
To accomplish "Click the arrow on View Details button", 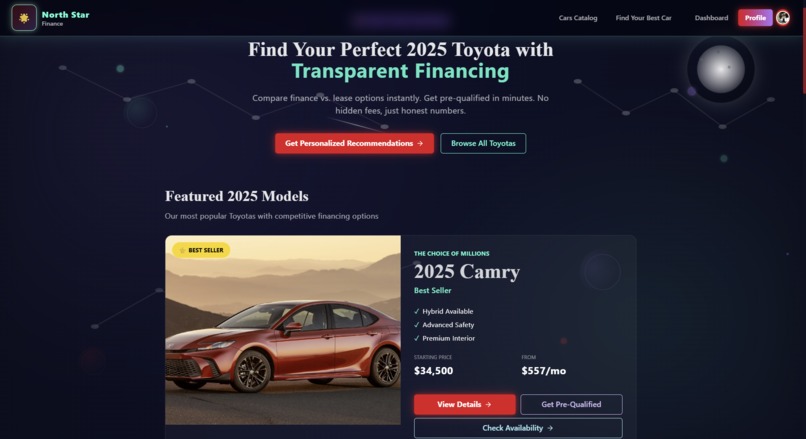I will pos(488,405).
